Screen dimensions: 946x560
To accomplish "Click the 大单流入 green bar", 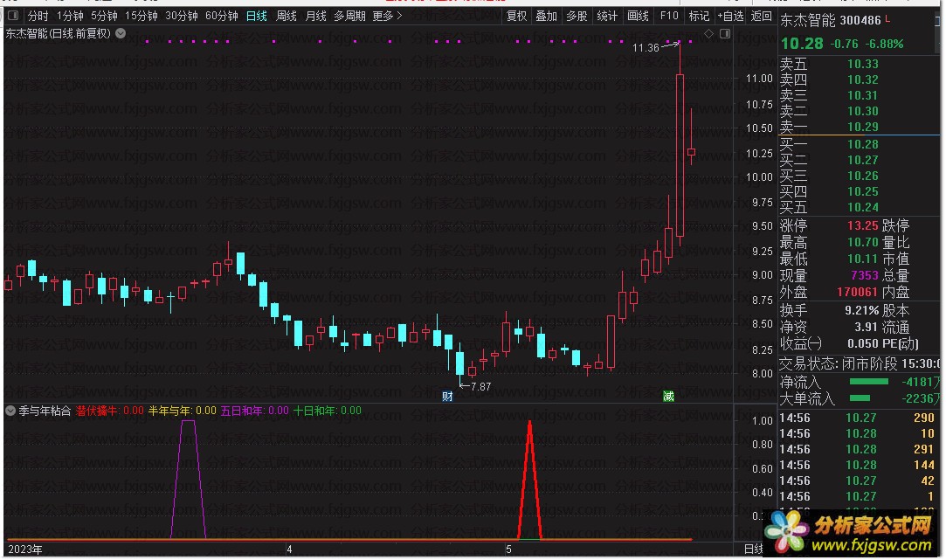I will point(860,398).
